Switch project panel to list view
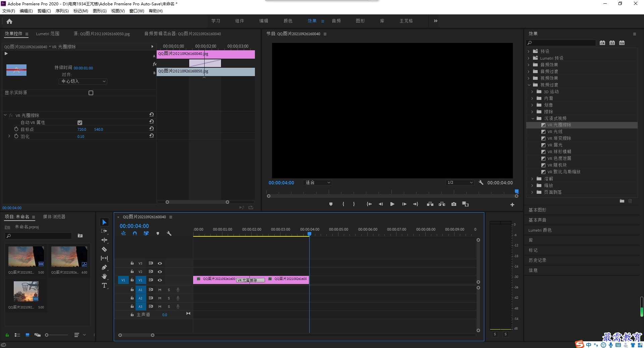The height and width of the screenshot is (348, 644). pos(17,335)
